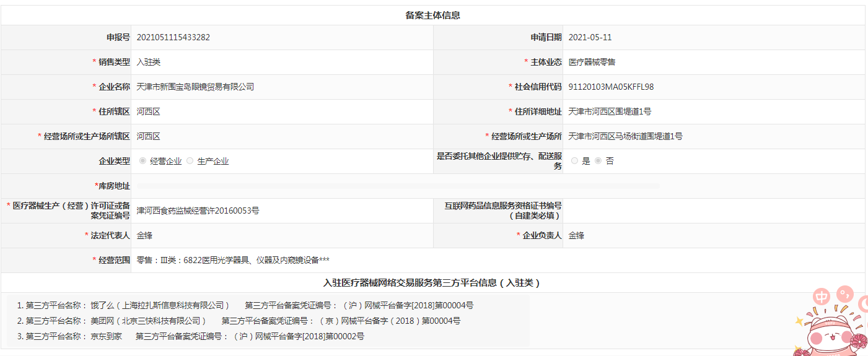This screenshot has height=356, width=868.
Task: Click the 饿了么 third-party platform entry
Action: pos(160,305)
